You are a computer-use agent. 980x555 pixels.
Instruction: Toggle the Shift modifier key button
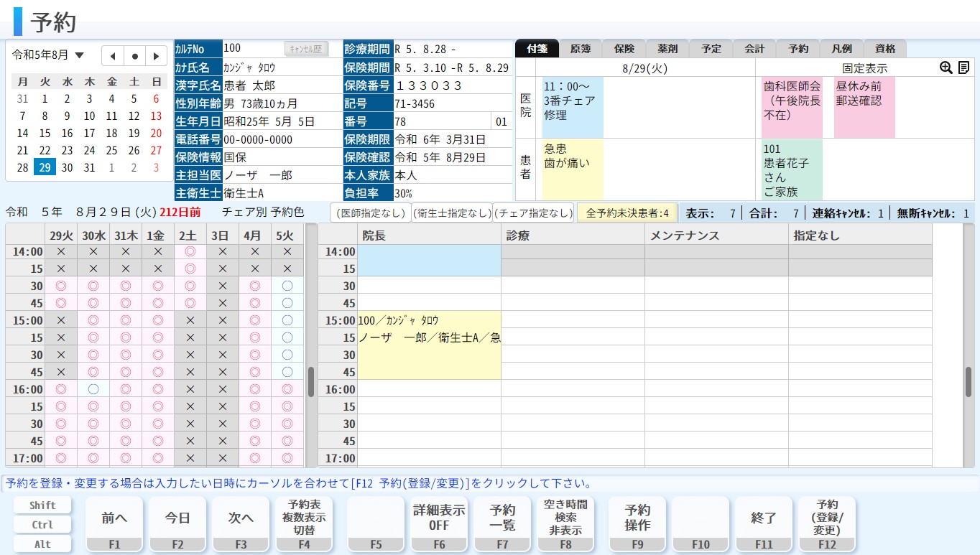tap(42, 505)
